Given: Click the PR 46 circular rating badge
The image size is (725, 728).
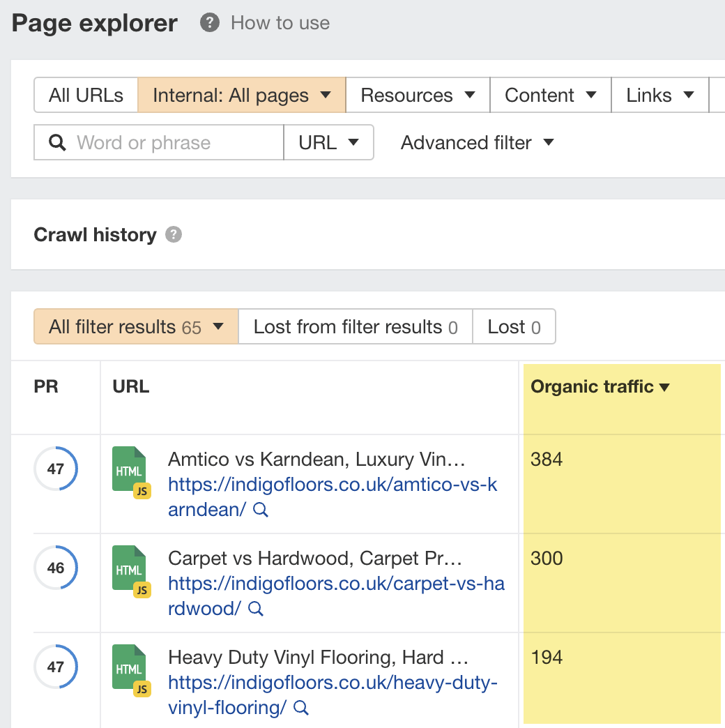Looking at the screenshot, I should point(56,568).
